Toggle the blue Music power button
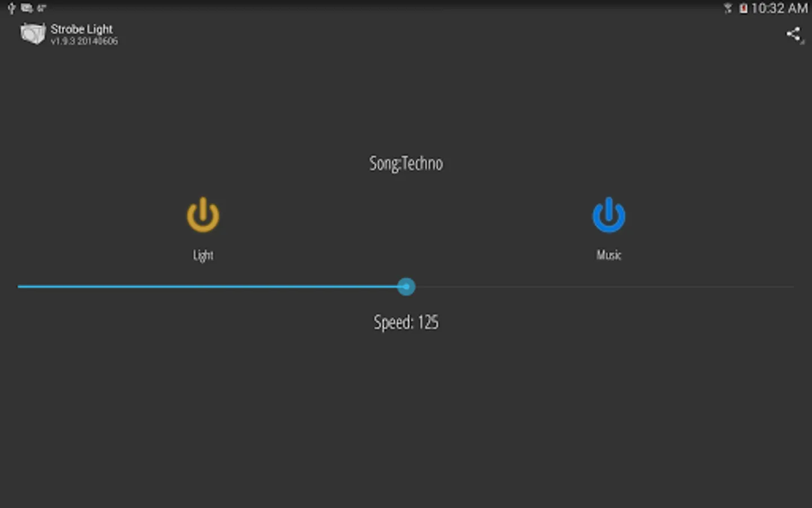The image size is (812, 508). (x=609, y=214)
